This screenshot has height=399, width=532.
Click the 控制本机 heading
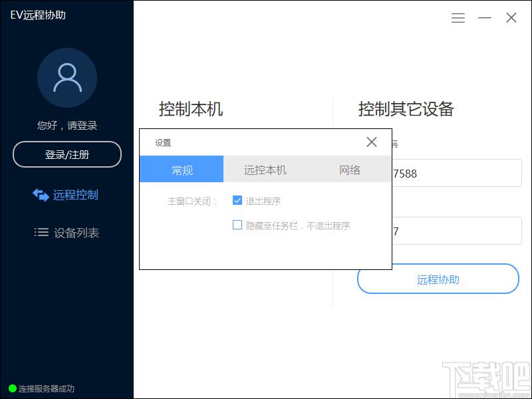(x=191, y=109)
